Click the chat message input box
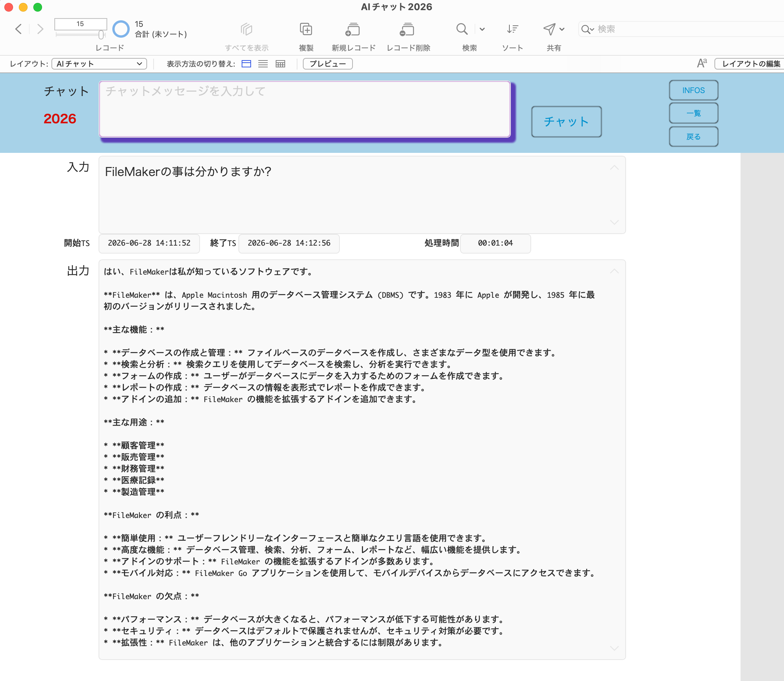The image size is (784, 681). pyautogui.click(x=305, y=109)
